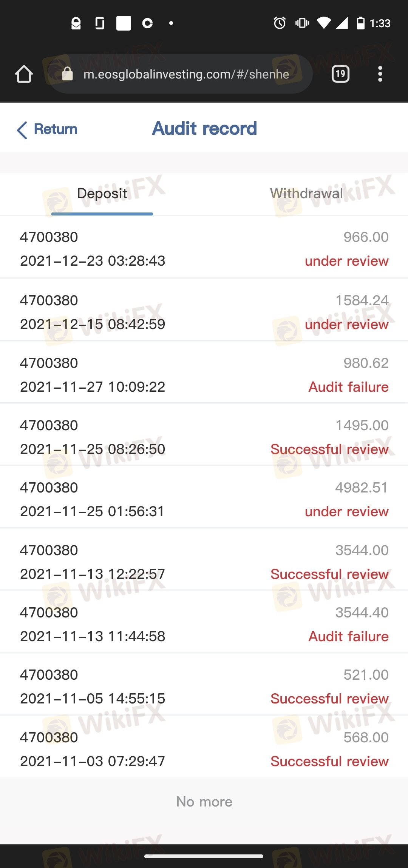This screenshot has width=408, height=868.
Task: Open the tab switcher showing 19 tabs
Action: 340,74
